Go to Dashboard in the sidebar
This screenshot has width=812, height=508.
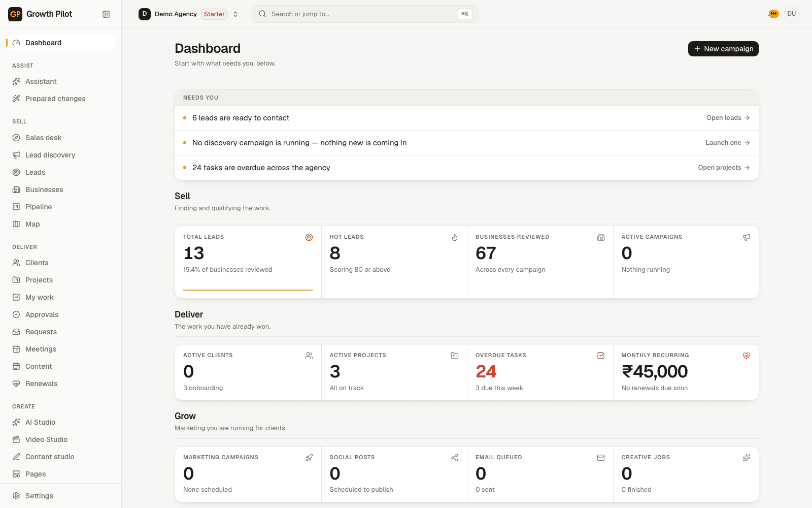(x=60, y=43)
